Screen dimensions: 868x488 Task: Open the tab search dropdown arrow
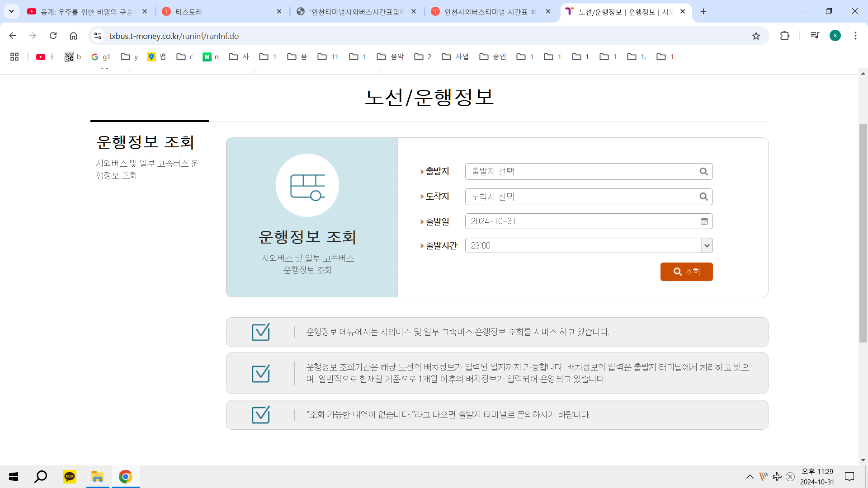(11, 11)
